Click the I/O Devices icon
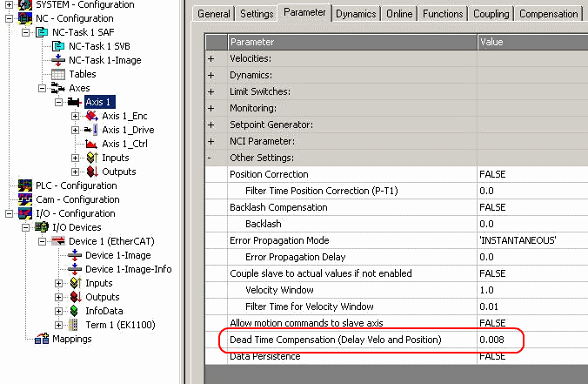588x384 pixels. click(42, 227)
